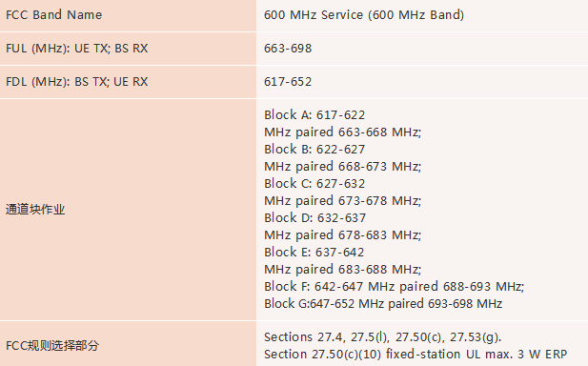
Task: Click the Section 27.50(c)(10) fixed-station line
Action: point(416,354)
